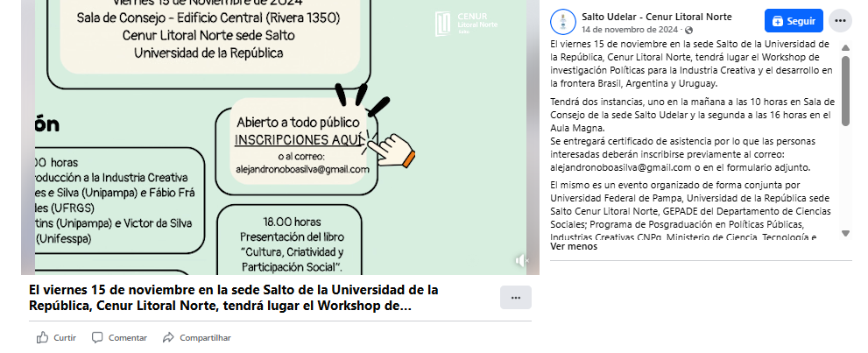Open the bold video title headline
The image size is (868, 353).
click(234, 298)
